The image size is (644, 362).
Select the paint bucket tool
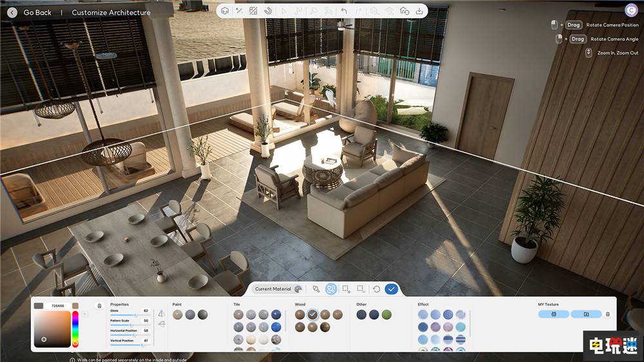tap(316, 289)
